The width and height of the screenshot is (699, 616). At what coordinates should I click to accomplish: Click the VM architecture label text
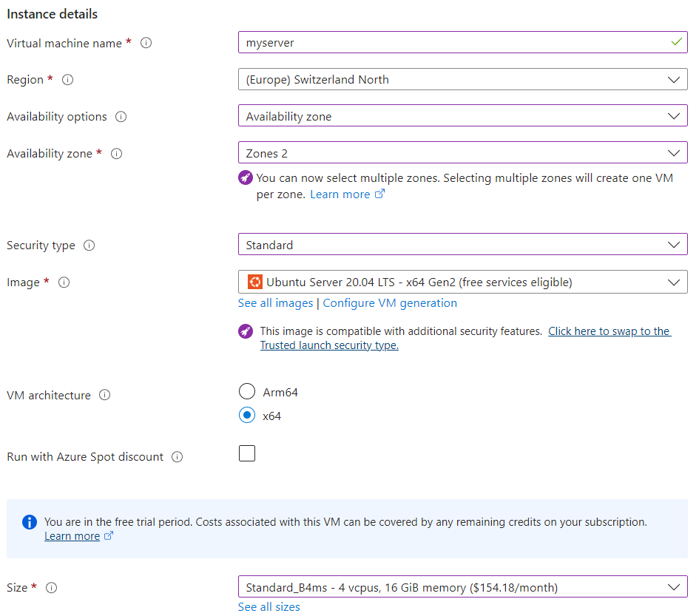(49, 396)
